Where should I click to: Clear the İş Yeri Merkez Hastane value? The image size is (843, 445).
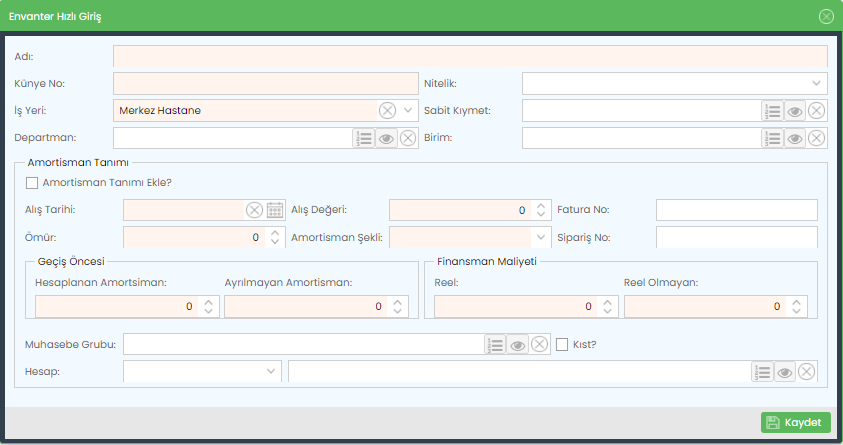click(387, 111)
